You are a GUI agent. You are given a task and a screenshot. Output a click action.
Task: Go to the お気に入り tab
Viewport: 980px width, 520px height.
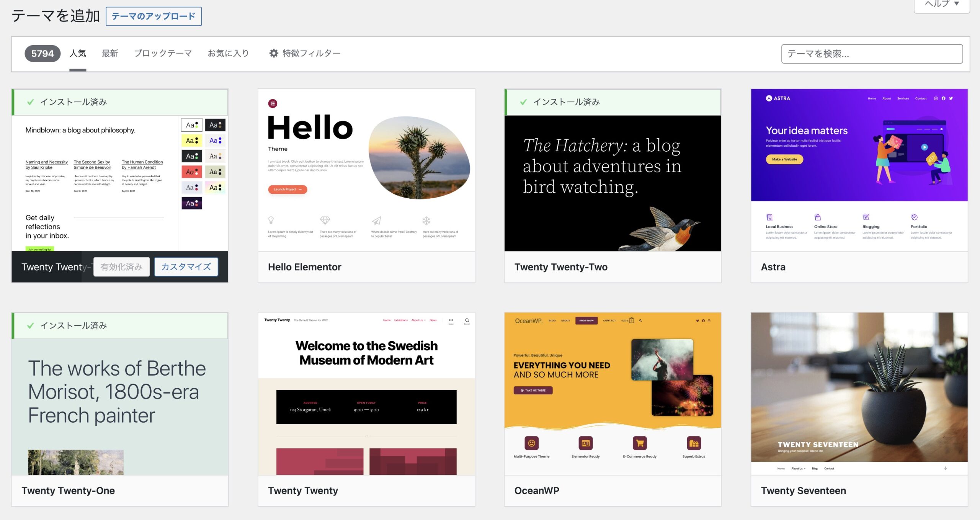pyautogui.click(x=228, y=53)
